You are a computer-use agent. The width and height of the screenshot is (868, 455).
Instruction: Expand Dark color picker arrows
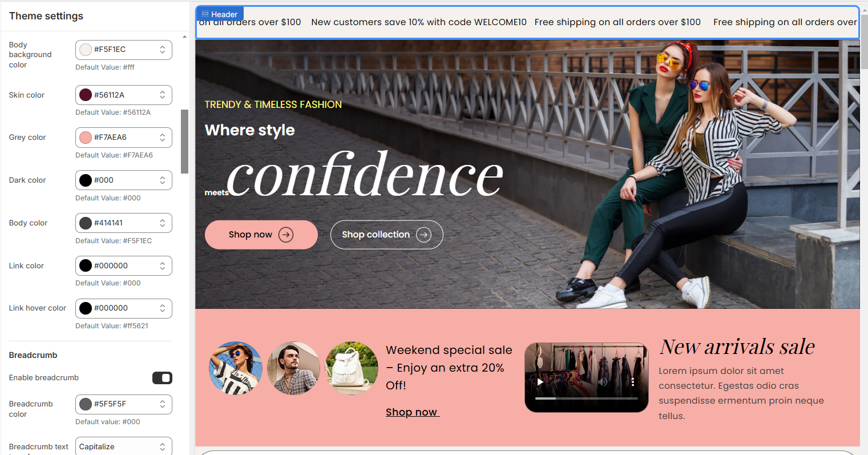click(163, 180)
